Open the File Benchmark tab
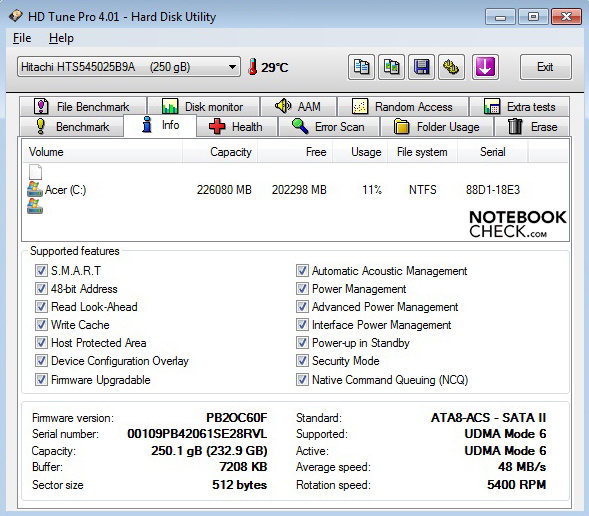The image size is (589, 516). (83, 107)
